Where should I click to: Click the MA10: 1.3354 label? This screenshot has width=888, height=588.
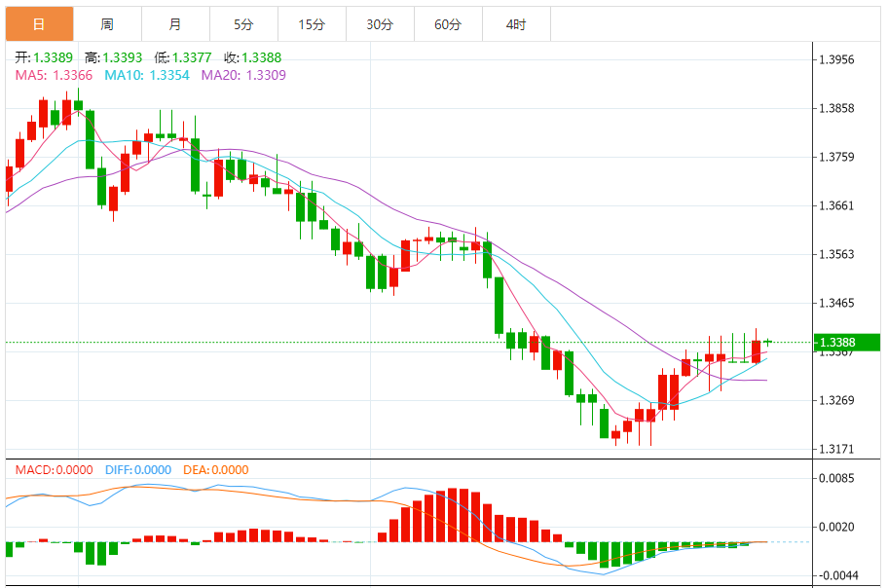coord(147,75)
